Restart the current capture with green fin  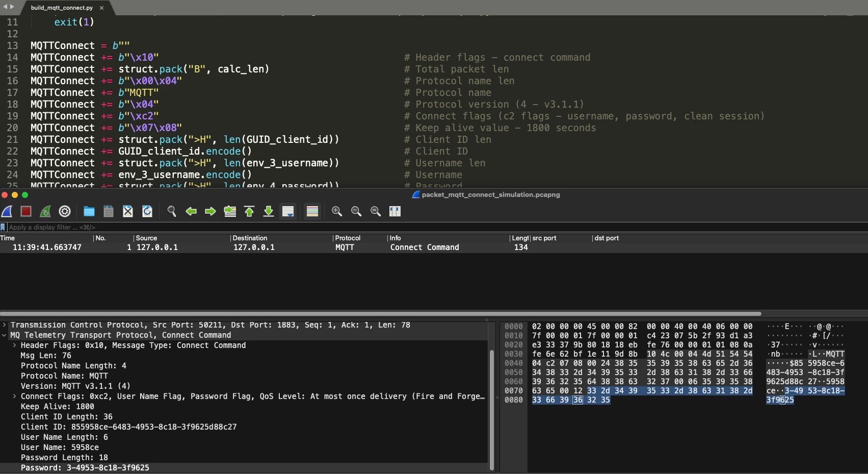[45, 211]
